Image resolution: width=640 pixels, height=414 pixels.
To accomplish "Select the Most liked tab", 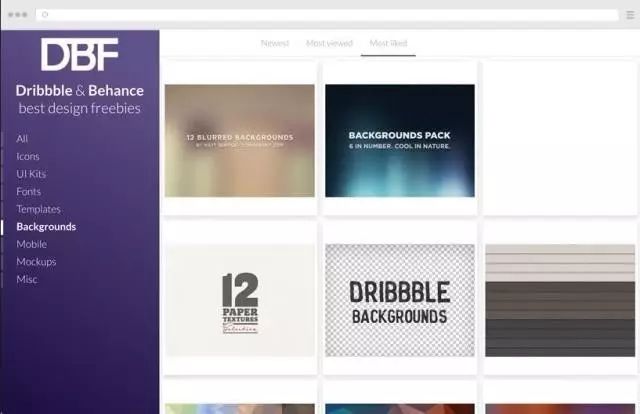I will [388, 43].
